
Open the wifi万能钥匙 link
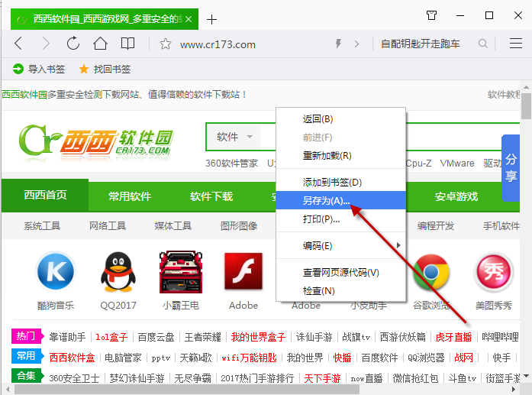[x=249, y=358]
